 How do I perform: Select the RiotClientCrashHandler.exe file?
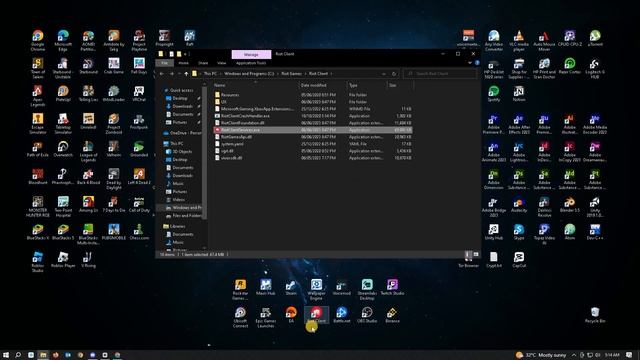pos(313,116)
